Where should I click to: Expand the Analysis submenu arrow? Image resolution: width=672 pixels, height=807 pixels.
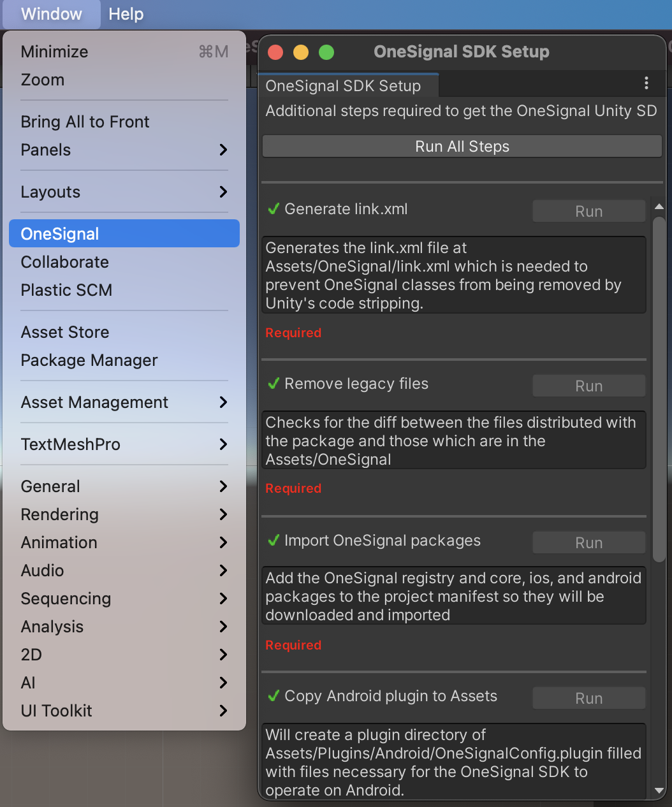click(x=223, y=627)
